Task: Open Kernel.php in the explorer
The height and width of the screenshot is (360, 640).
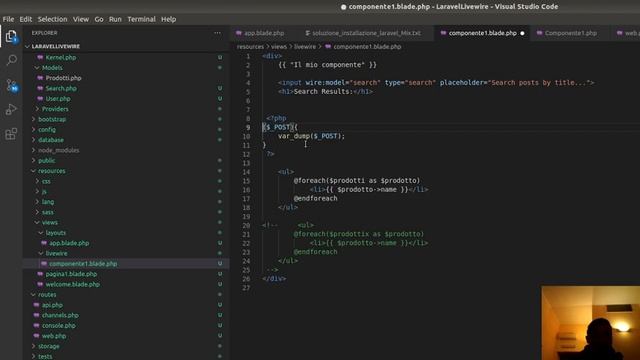Action: click(x=60, y=58)
